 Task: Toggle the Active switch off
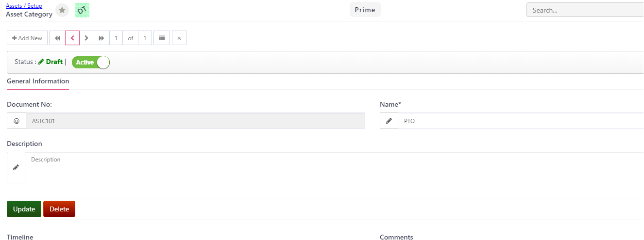click(x=91, y=62)
